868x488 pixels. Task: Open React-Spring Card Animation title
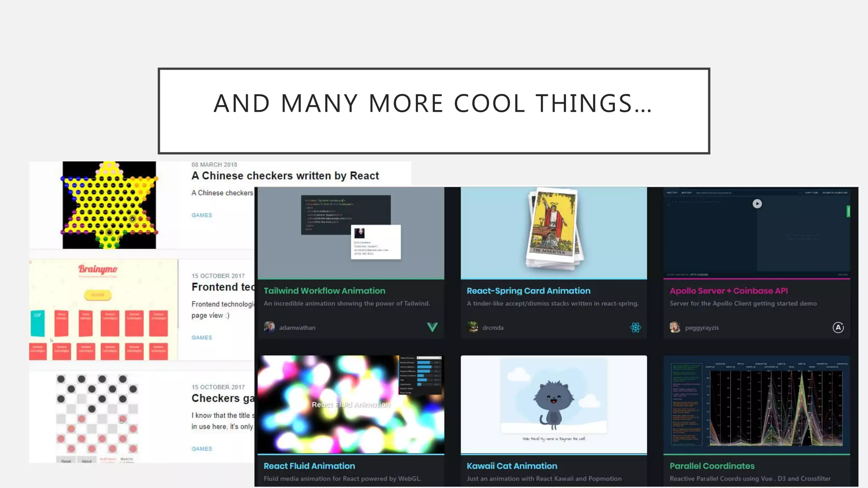point(528,291)
